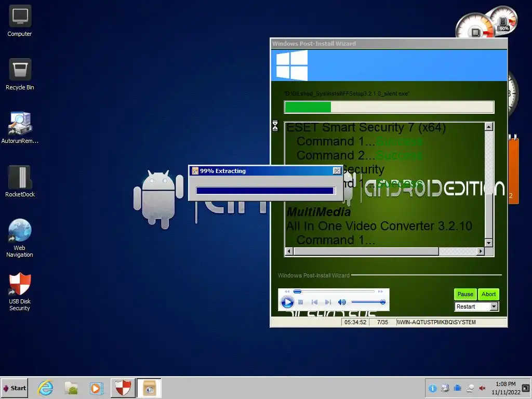Click the All In One Video Converter 3.2.10 entry
Screen dimensions: 532x399
[379, 226]
